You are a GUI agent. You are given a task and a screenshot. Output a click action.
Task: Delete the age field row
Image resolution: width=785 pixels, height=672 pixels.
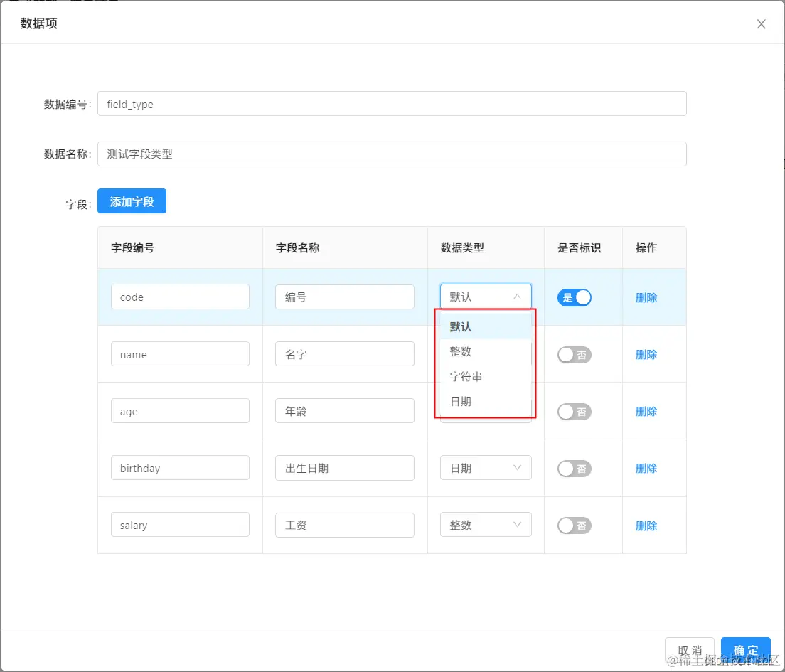[646, 411]
